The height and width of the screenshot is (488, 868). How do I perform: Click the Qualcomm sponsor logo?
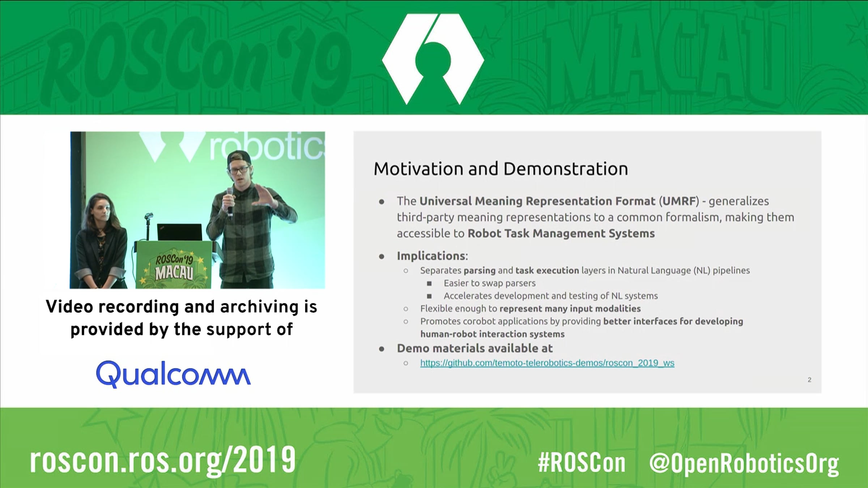173,374
